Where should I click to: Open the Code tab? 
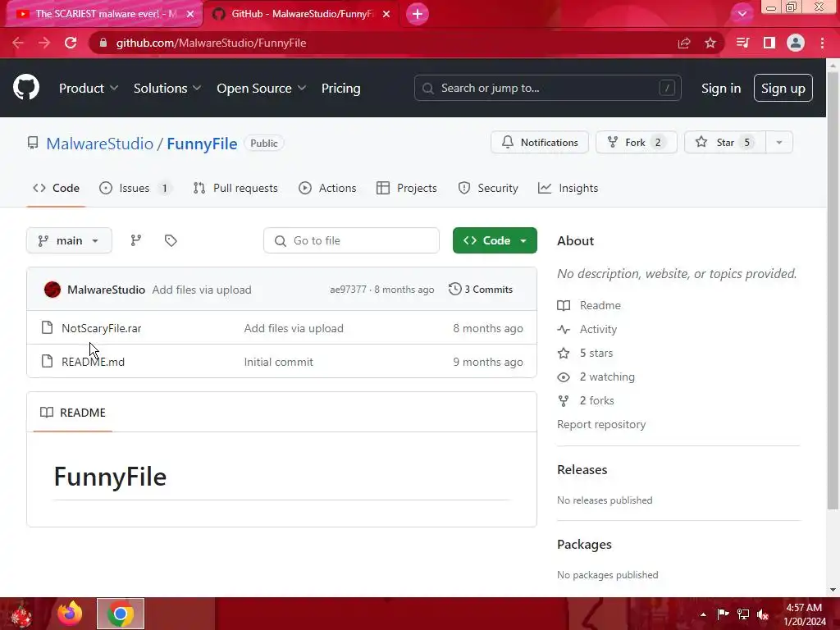(57, 188)
